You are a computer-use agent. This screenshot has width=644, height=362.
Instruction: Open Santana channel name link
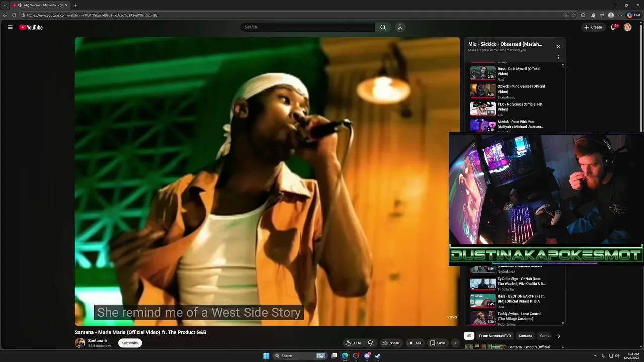tap(96, 341)
